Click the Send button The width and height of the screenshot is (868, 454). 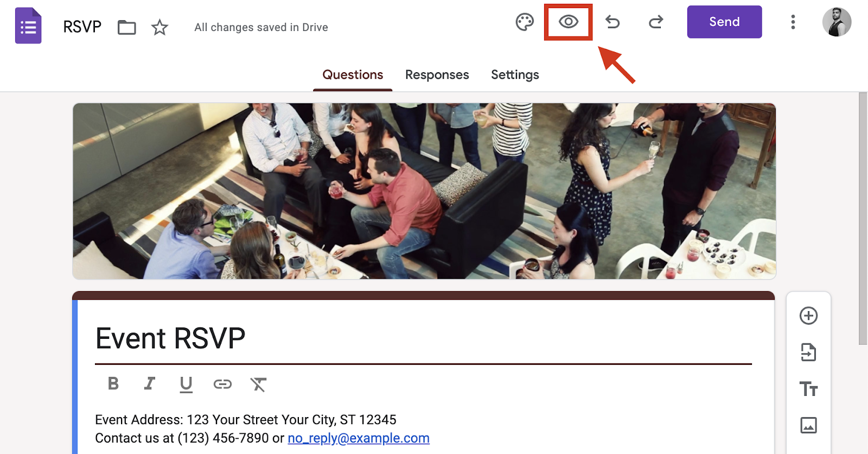click(x=724, y=22)
